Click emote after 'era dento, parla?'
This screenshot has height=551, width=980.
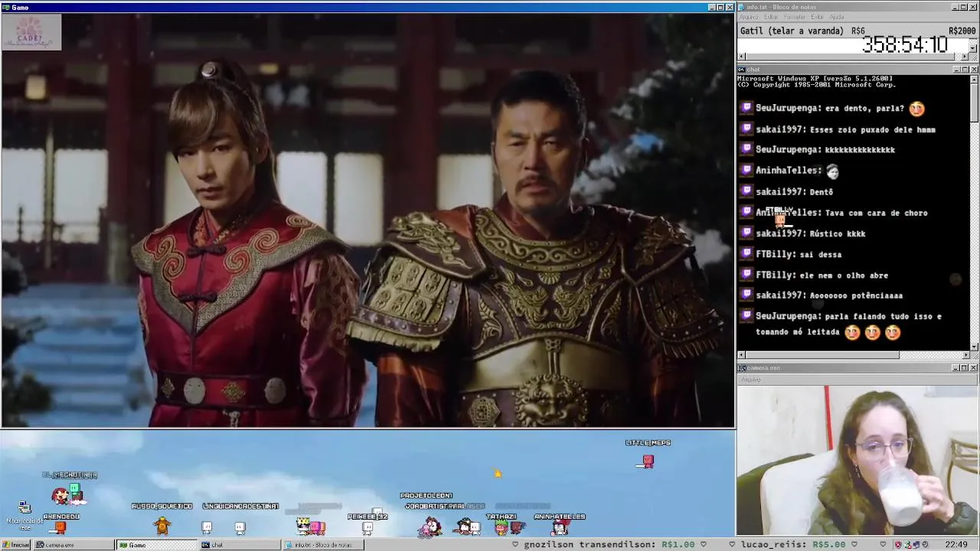tap(916, 109)
